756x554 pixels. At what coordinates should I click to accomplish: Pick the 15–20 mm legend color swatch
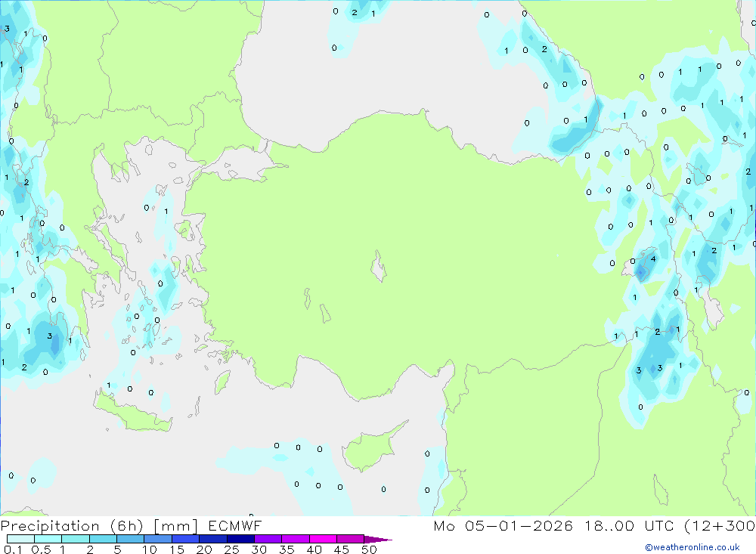(186, 539)
